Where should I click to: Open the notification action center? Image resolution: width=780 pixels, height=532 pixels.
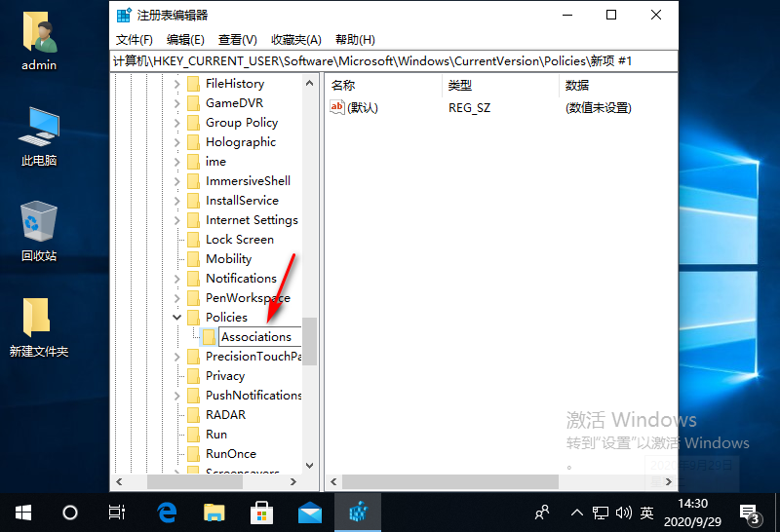coord(750,513)
